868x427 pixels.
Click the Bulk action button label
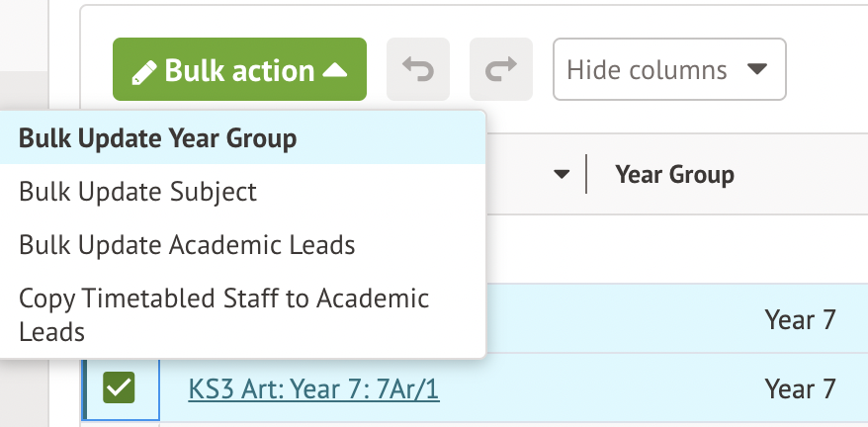click(x=239, y=71)
